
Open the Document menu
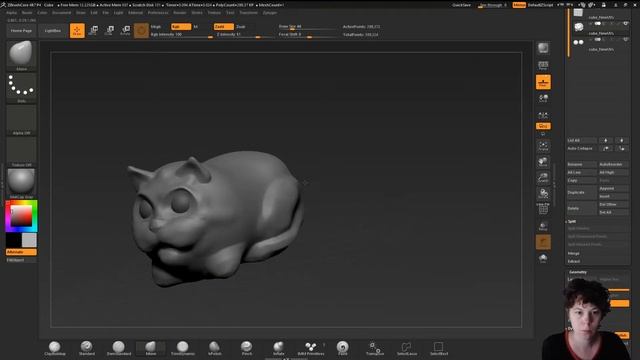click(61, 13)
